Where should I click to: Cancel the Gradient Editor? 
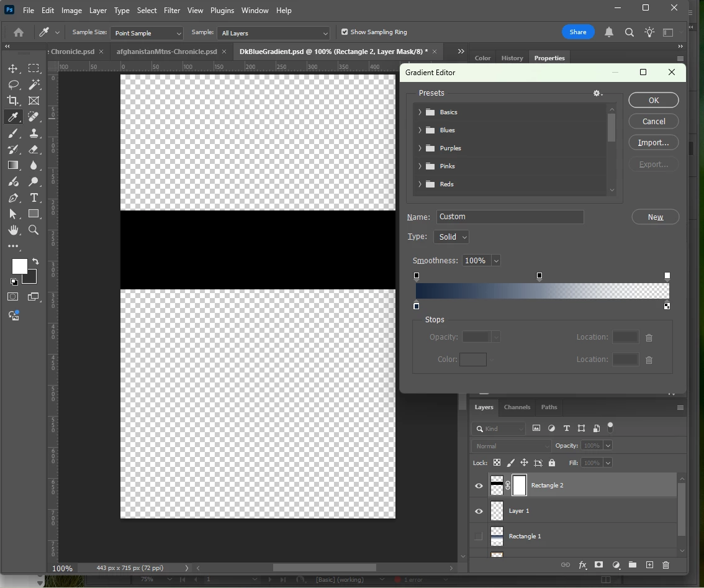pyautogui.click(x=654, y=121)
